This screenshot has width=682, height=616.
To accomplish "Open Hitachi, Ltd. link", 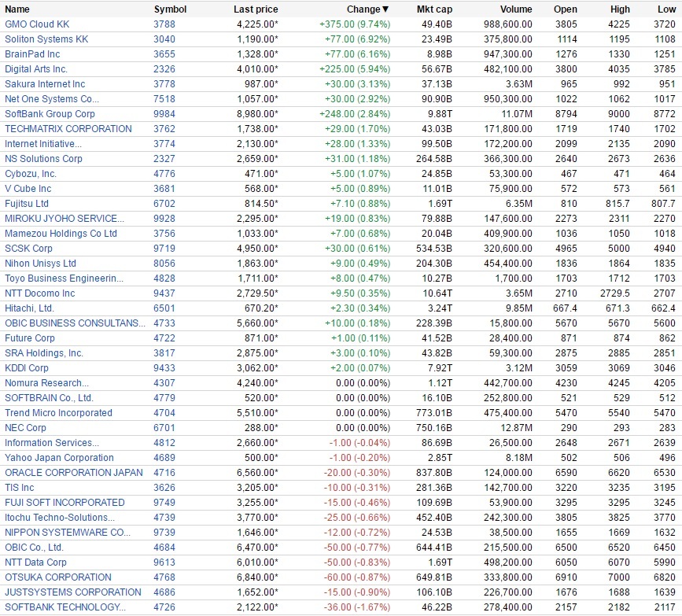I will point(29,308).
